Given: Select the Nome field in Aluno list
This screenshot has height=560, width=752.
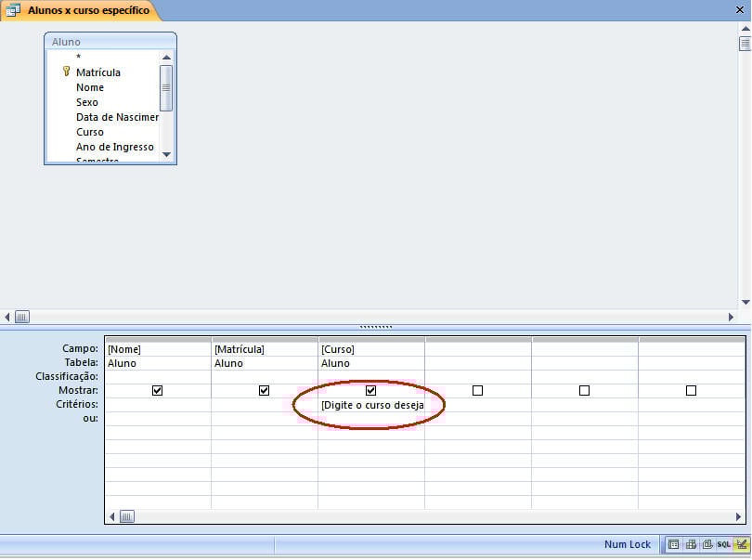Looking at the screenshot, I should [90, 87].
